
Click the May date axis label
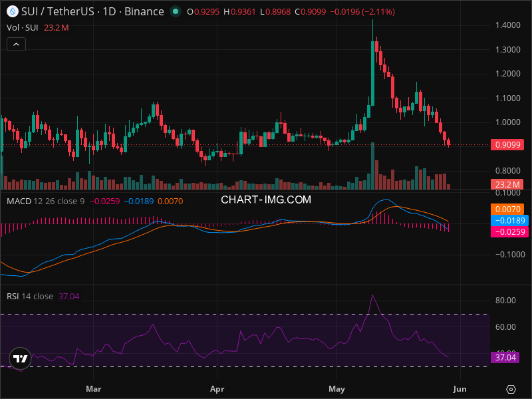point(336,389)
